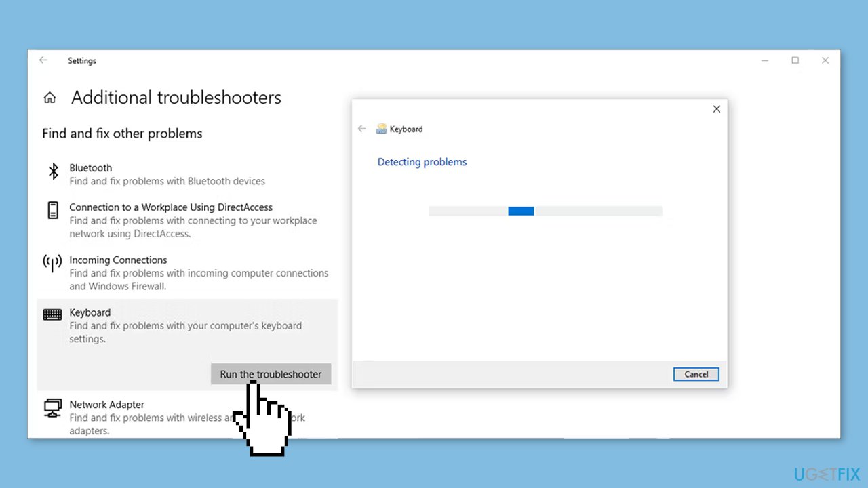Click the back arrow in the Keyboard dialog
This screenshot has width=868, height=488.
[361, 129]
